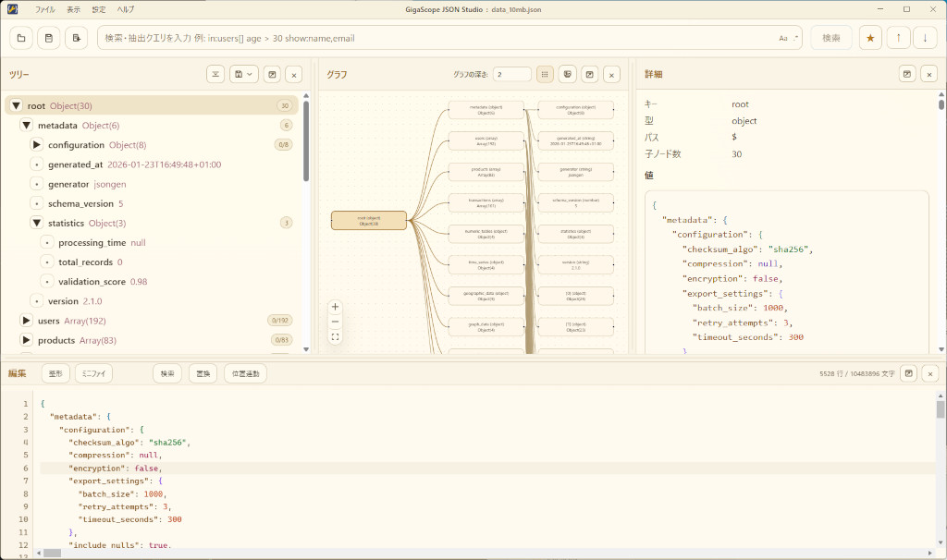Toggle the regex search option
This screenshot has width=947, height=560.
click(795, 38)
